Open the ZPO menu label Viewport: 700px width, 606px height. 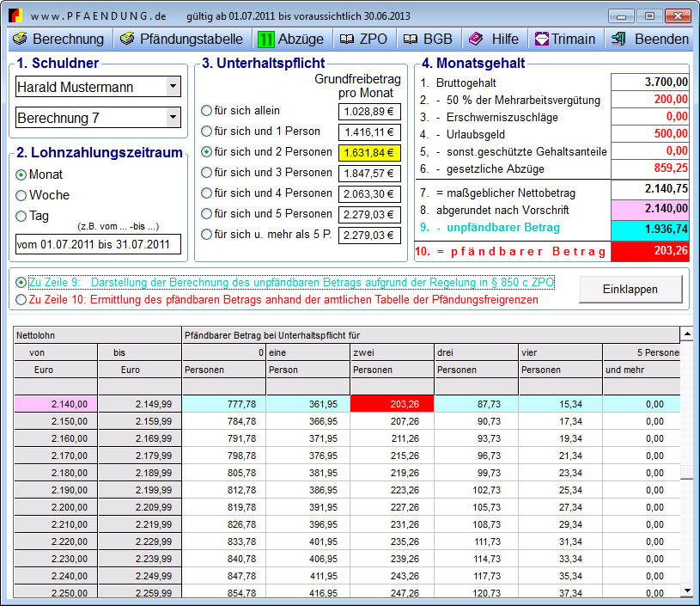374,39
